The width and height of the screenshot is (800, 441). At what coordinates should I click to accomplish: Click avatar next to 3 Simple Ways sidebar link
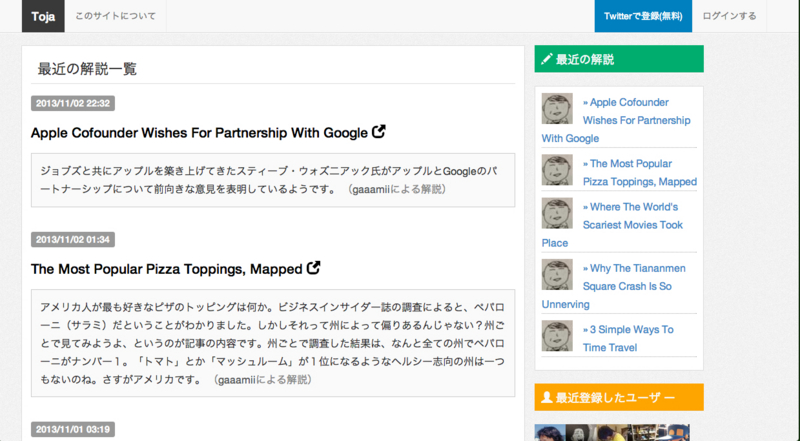click(x=557, y=336)
